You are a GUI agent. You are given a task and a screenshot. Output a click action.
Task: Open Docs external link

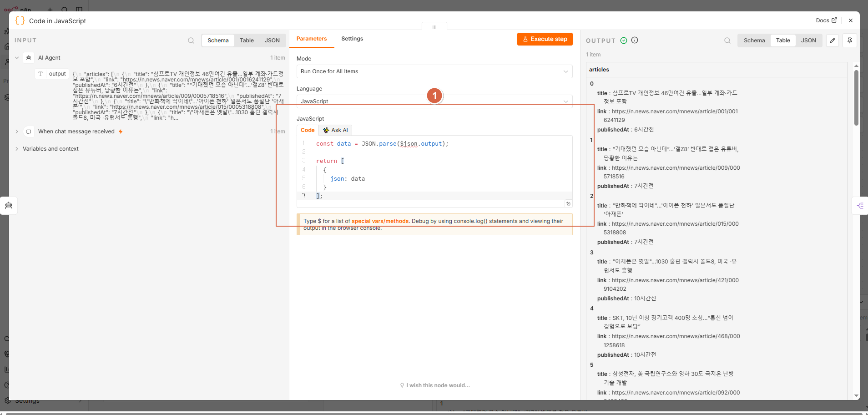(826, 20)
